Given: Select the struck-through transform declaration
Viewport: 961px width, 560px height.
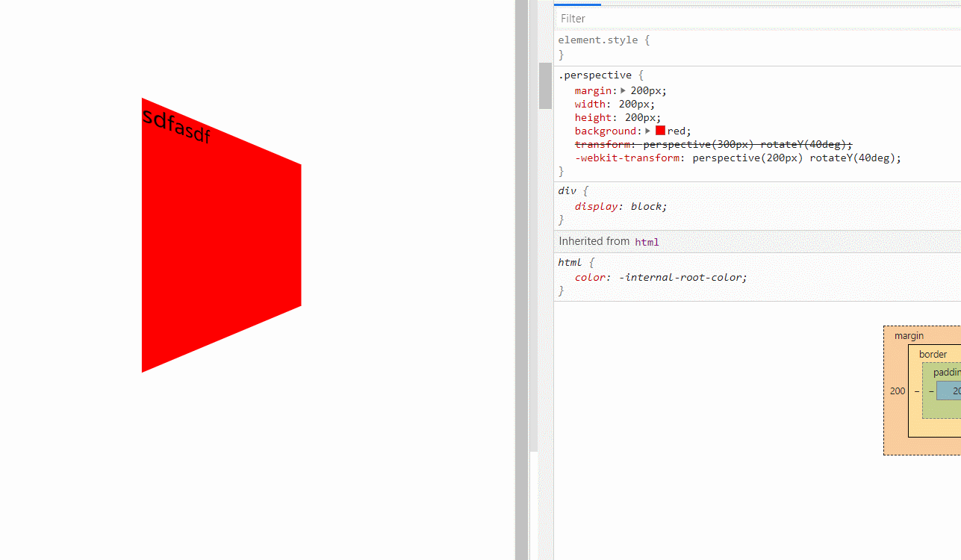Looking at the screenshot, I should pos(713,144).
